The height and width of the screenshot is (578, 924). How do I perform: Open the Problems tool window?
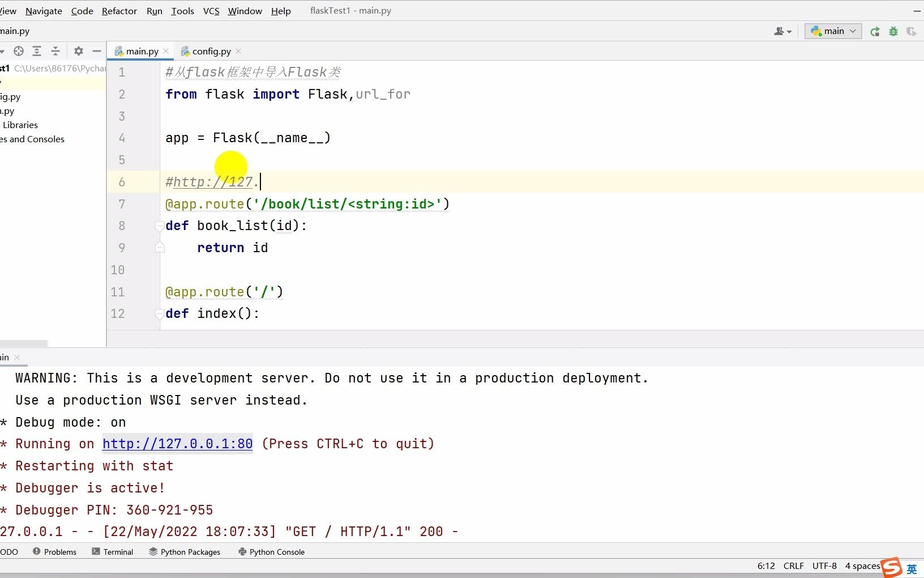coord(54,551)
